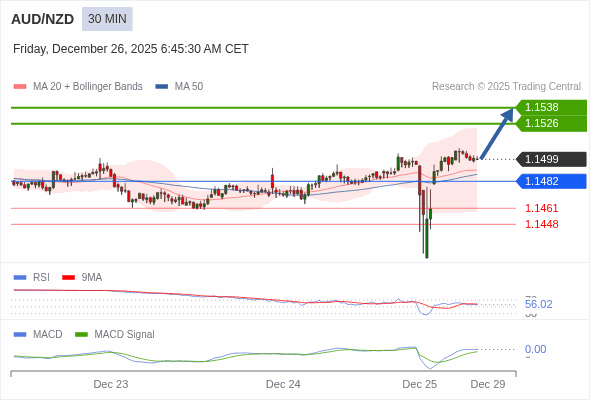Click the MA 20 + Bollinger Bands legend swatch

[20, 87]
